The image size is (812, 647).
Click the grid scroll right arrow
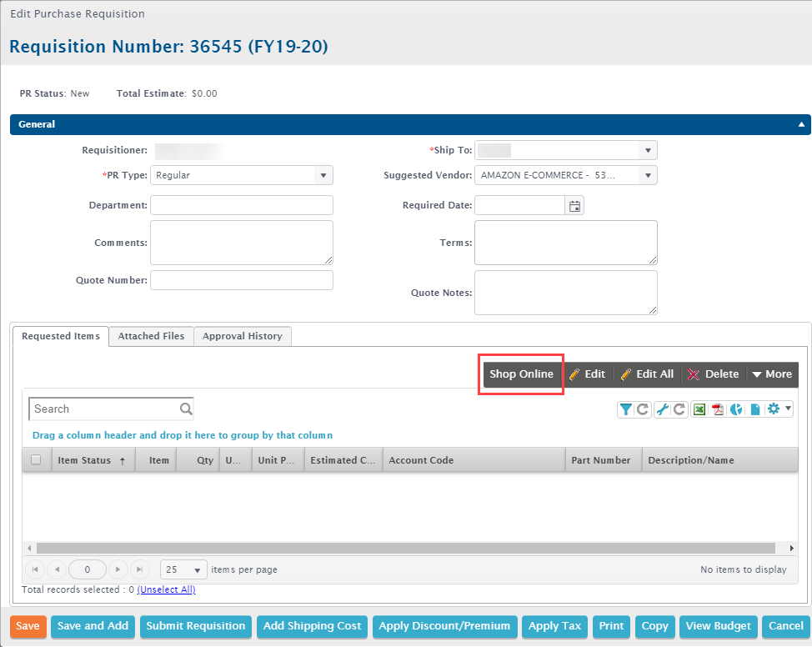coord(792,548)
